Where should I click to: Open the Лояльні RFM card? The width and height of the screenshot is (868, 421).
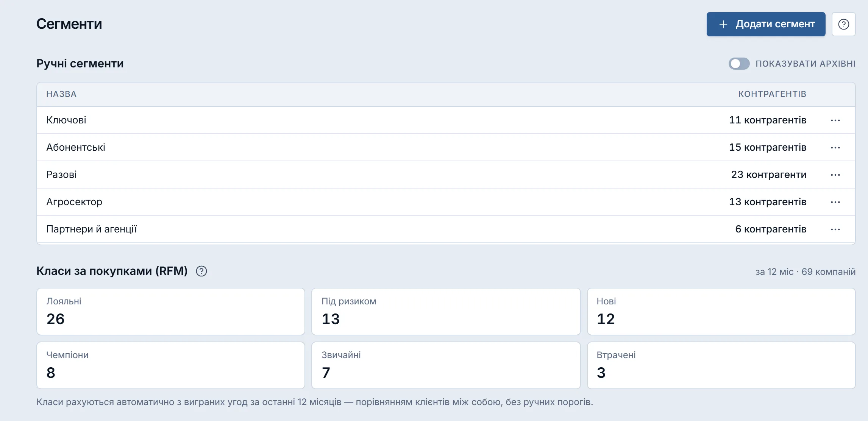pos(171,312)
